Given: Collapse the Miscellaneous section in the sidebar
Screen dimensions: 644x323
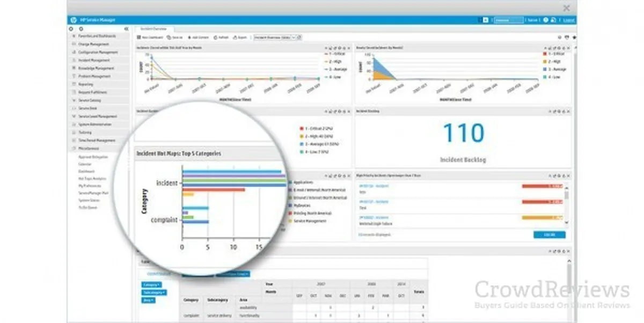Looking at the screenshot, I should point(100,148).
